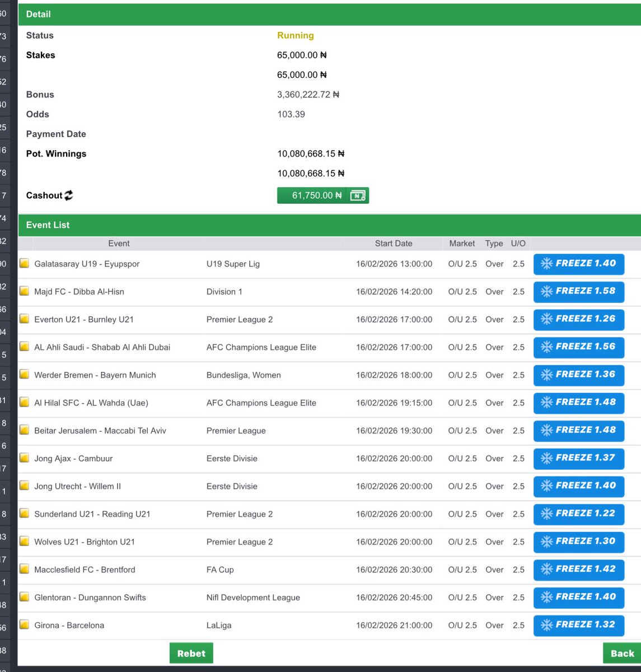Click the Detail section header

click(329, 14)
